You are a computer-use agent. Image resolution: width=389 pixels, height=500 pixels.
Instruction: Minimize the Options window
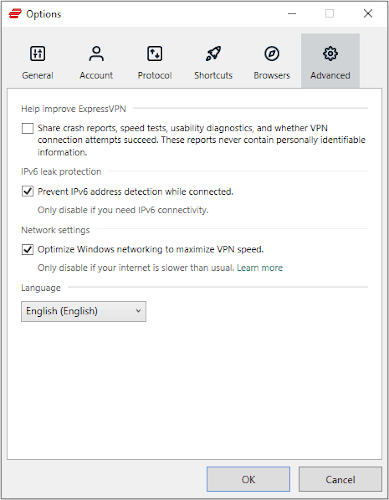click(292, 14)
